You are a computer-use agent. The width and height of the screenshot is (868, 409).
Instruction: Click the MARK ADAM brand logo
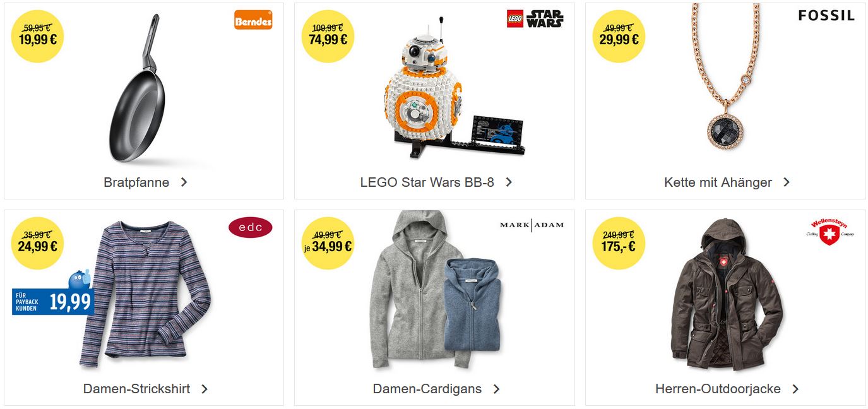532,225
